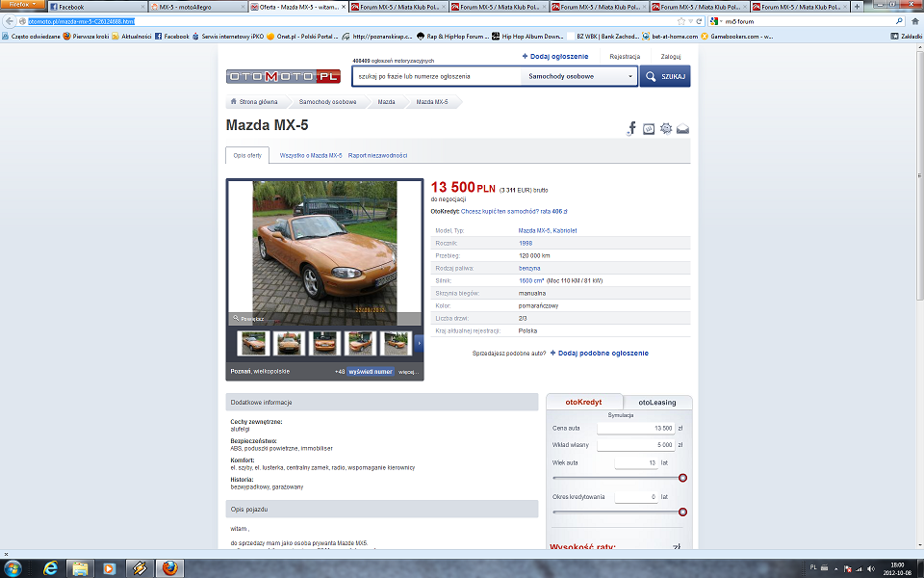The height and width of the screenshot is (578, 924).
Task: Click the volume icon in system tray
Action: (x=871, y=568)
